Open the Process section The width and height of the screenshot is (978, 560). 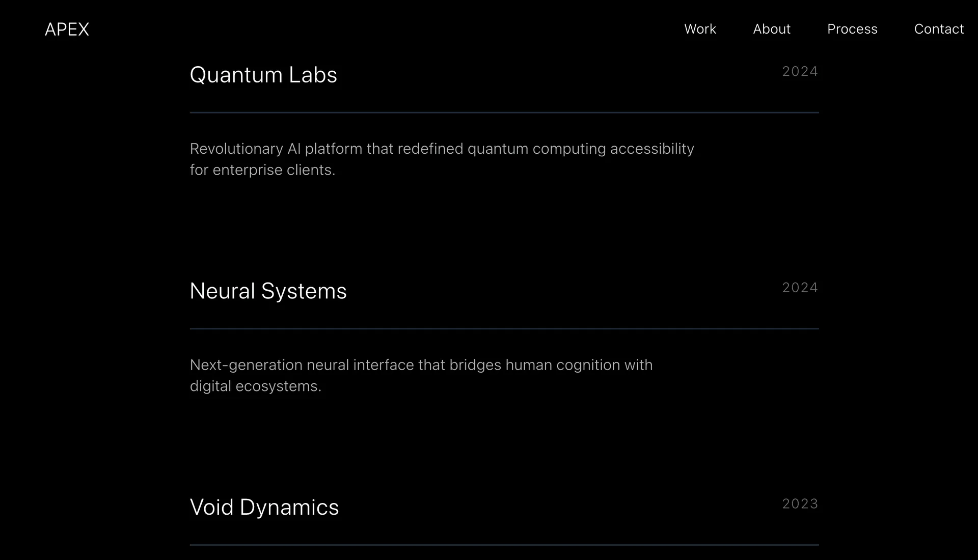coord(852,29)
